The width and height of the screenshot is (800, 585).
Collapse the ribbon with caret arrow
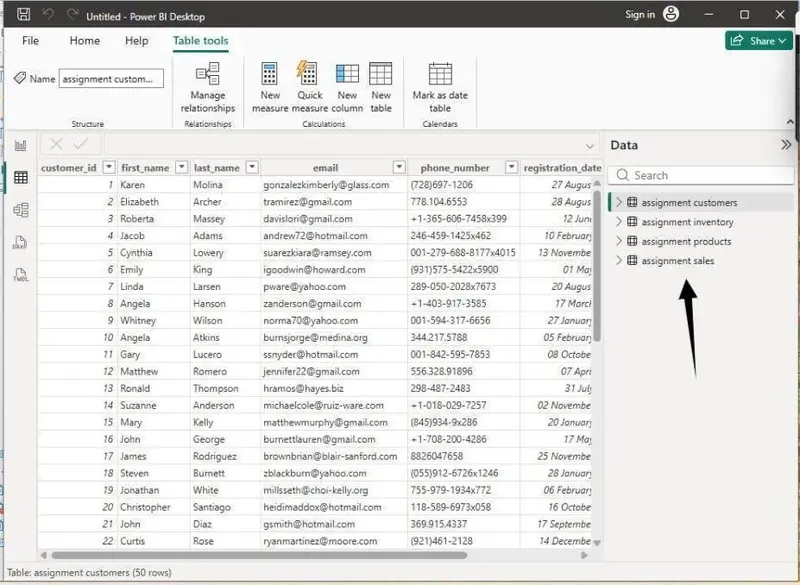[x=790, y=122]
